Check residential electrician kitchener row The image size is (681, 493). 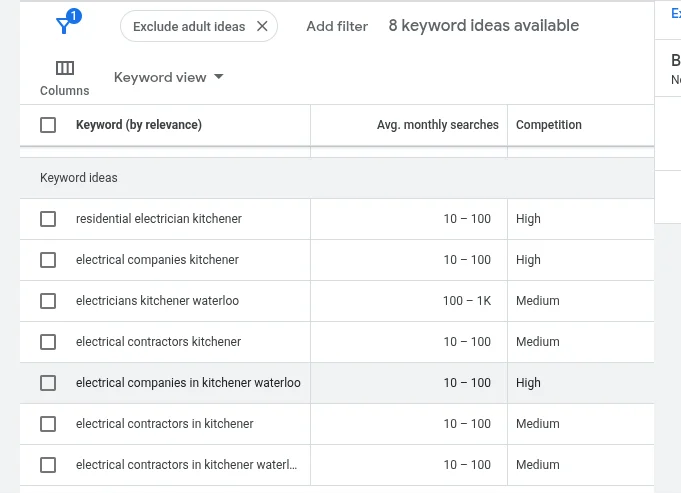coord(48,219)
